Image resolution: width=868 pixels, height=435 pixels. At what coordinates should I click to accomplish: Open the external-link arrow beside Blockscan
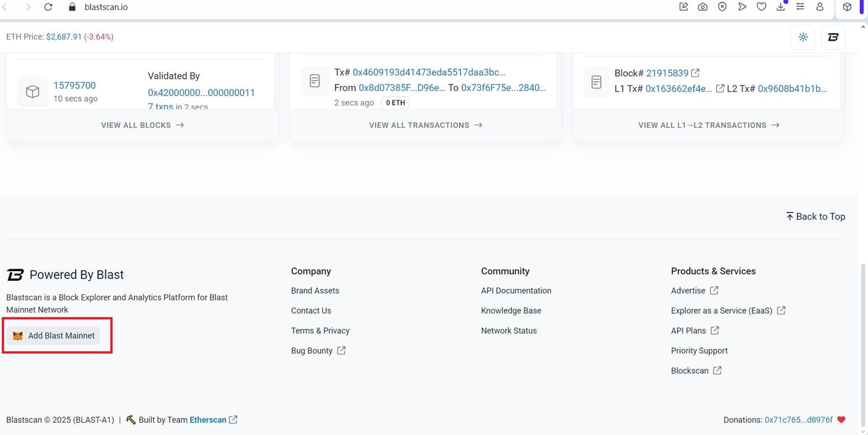coord(717,370)
